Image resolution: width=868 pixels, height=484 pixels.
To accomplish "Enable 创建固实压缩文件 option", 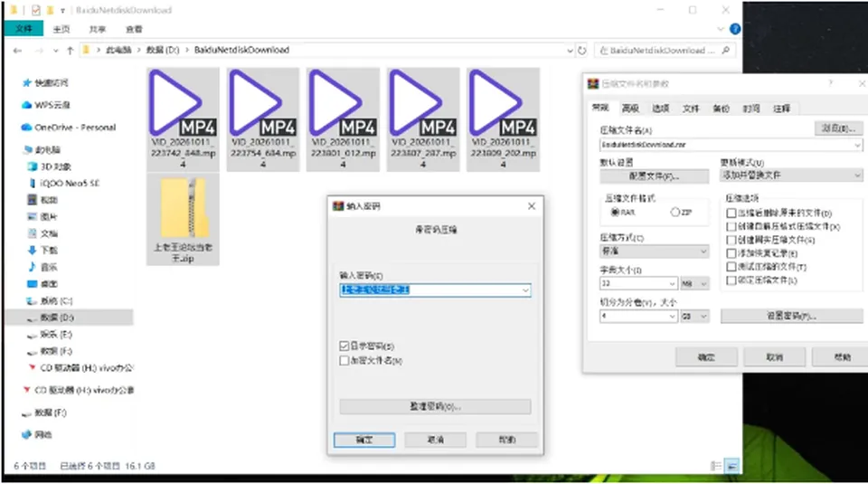I will click(x=731, y=240).
